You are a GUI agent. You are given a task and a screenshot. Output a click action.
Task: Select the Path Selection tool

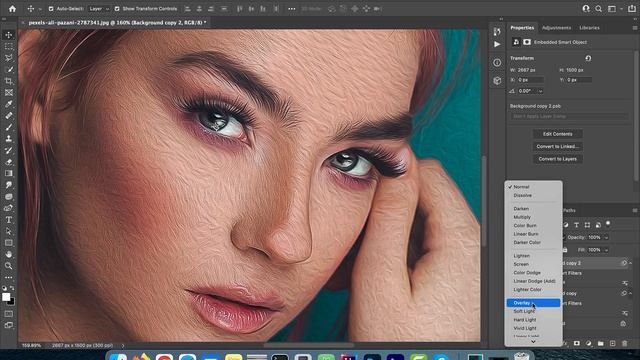tap(9, 231)
